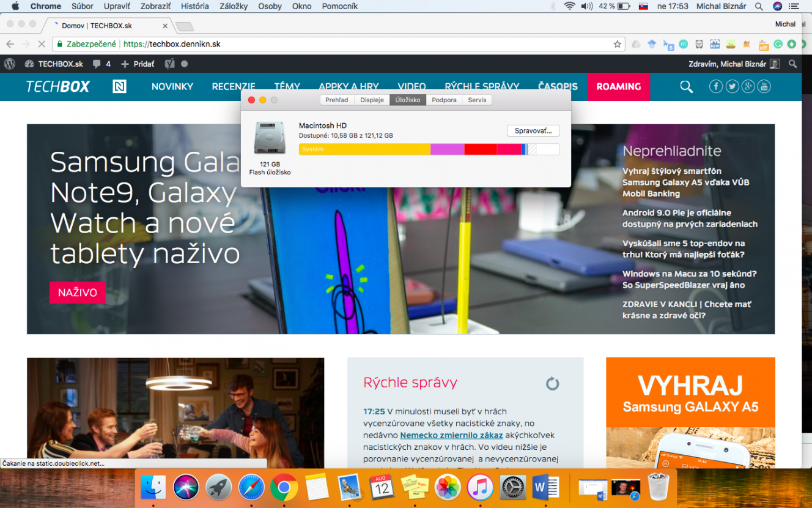The width and height of the screenshot is (812, 508).
Task: Click the Wi-Fi status icon
Action: [570, 6]
